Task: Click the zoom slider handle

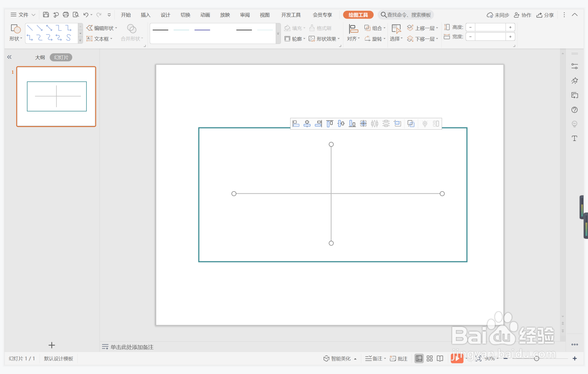Action: [536, 358]
